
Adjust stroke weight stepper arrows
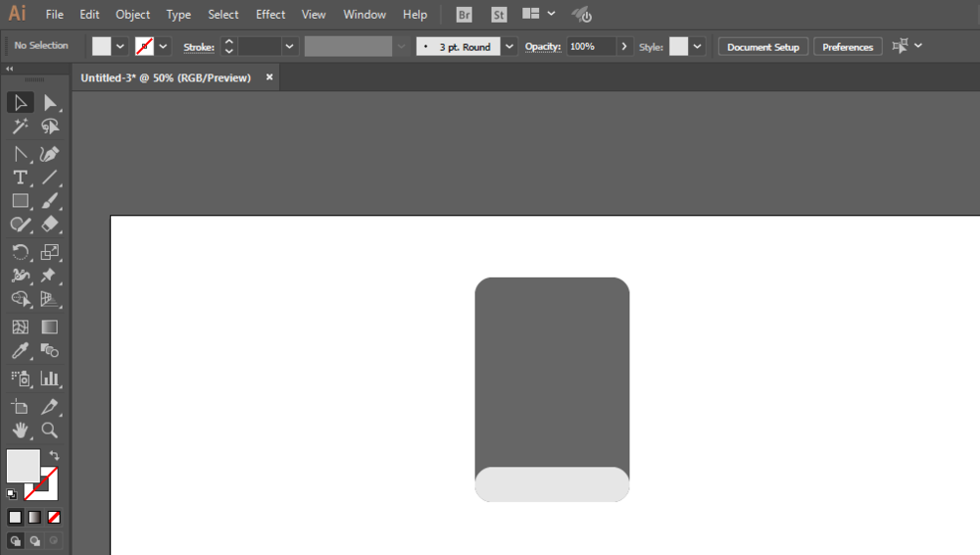228,46
